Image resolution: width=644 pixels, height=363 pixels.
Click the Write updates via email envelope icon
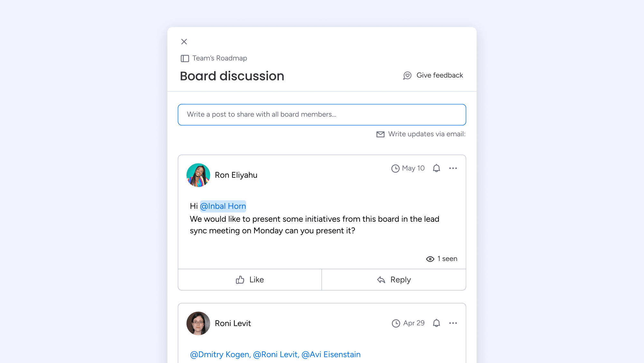(380, 134)
